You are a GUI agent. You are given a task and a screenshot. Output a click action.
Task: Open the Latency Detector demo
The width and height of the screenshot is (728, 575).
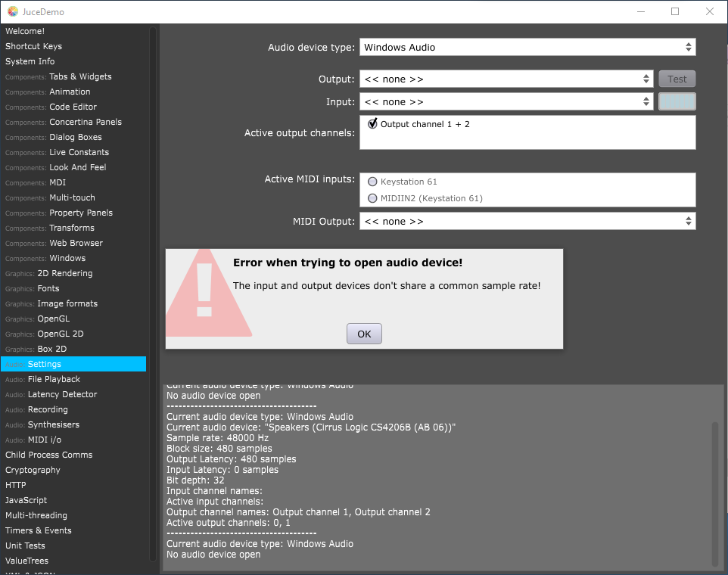[62, 394]
